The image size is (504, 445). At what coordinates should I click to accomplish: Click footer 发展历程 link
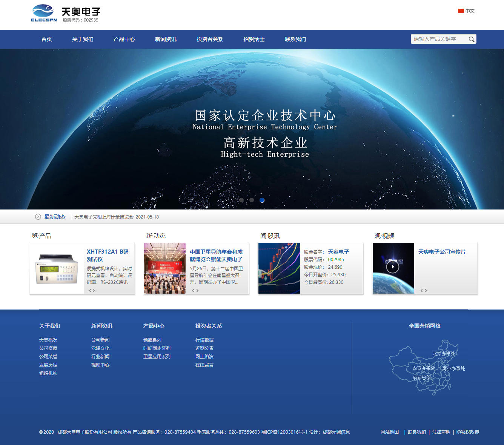click(48, 365)
